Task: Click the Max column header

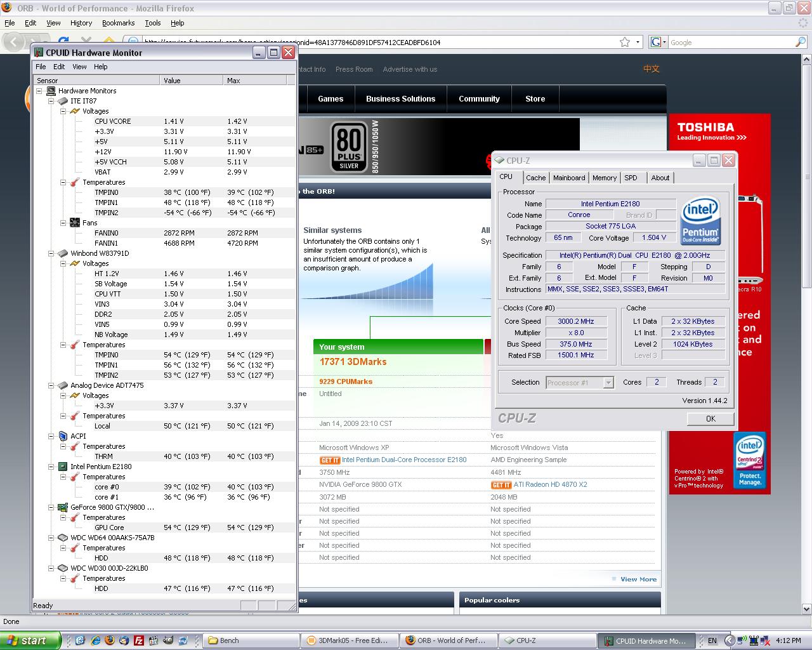Action: [x=255, y=81]
